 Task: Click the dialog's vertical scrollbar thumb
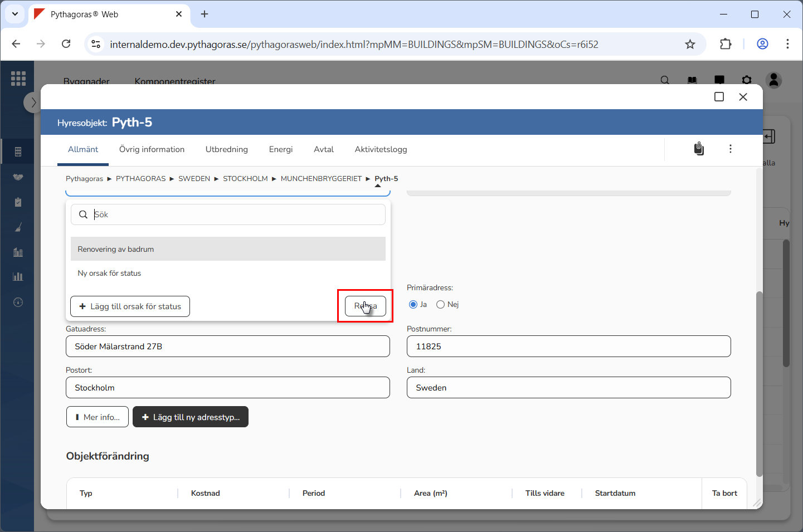pyautogui.click(x=758, y=383)
